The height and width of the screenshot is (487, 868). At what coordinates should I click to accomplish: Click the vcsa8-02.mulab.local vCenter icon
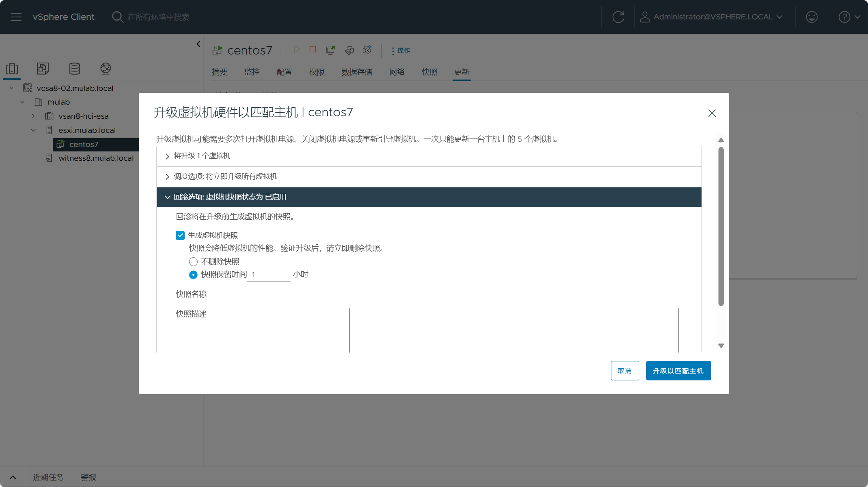(27, 88)
